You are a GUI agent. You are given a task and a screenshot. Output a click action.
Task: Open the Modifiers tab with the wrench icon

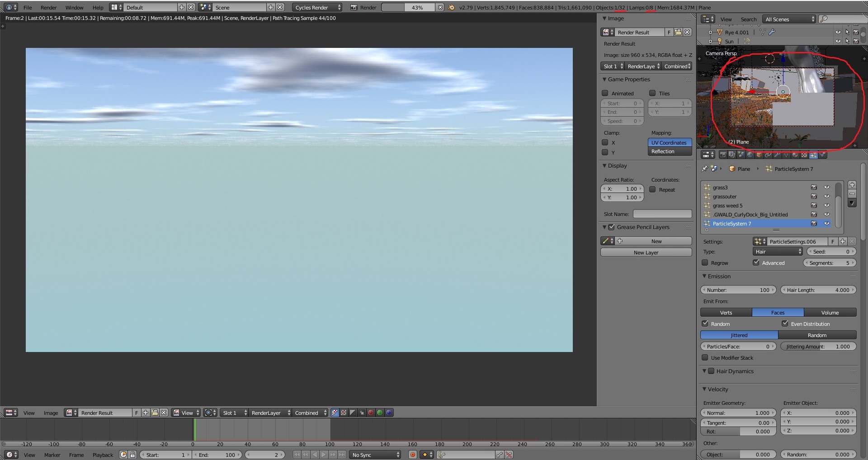coord(778,155)
